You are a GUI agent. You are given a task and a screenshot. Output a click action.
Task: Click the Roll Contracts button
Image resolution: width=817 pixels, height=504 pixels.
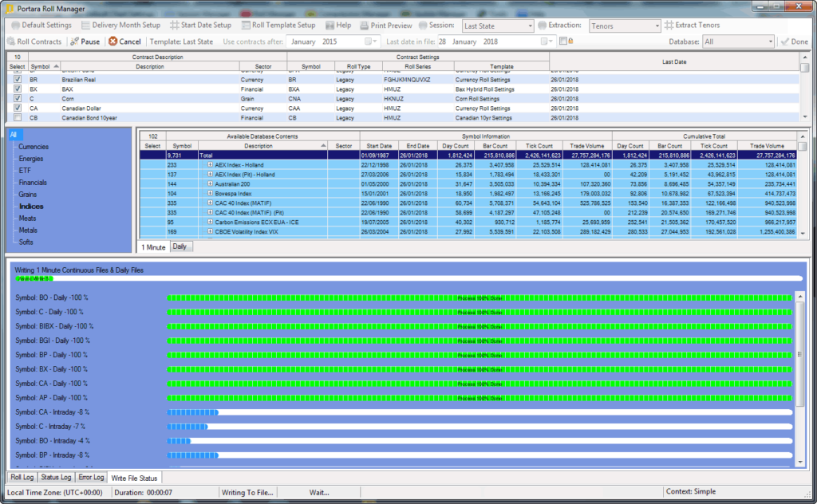pyautogui.click(x=34, y=41)
